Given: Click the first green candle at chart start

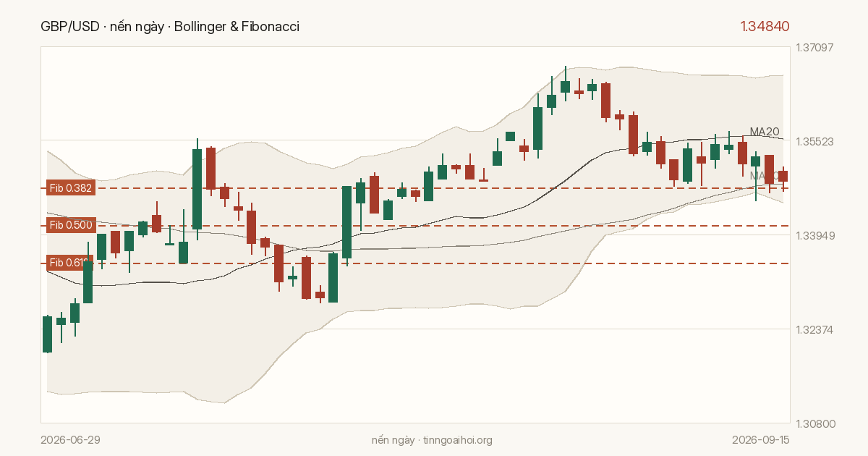Looking at the screenshot, I should point(48,334).
